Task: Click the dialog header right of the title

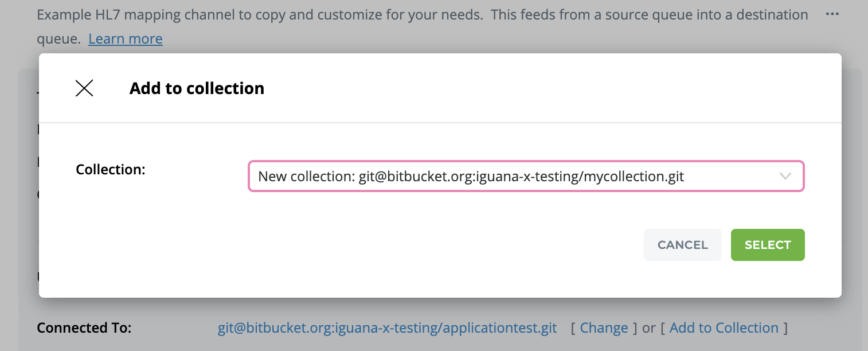Action: 516,88
